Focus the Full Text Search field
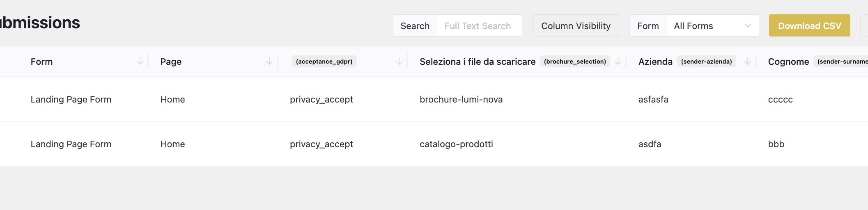This screenshot has width=868, height=210. pyautogui.click(x=479, y=26)
